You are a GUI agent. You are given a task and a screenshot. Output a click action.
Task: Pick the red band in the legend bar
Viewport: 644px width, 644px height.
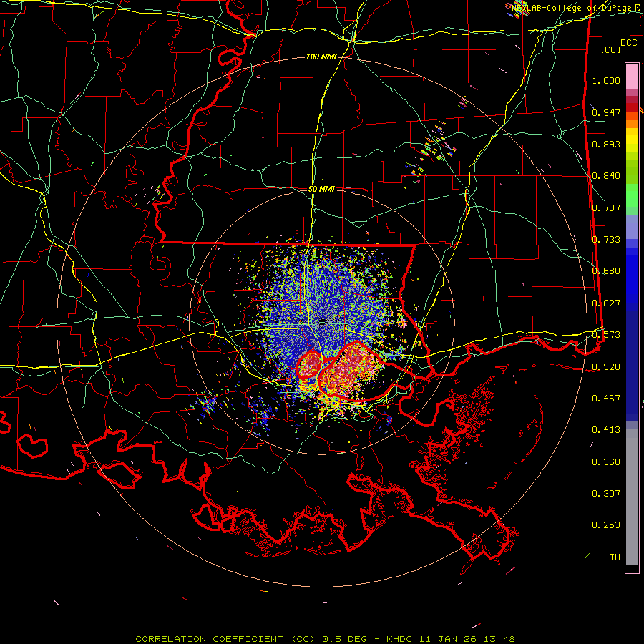pos(632,107)
